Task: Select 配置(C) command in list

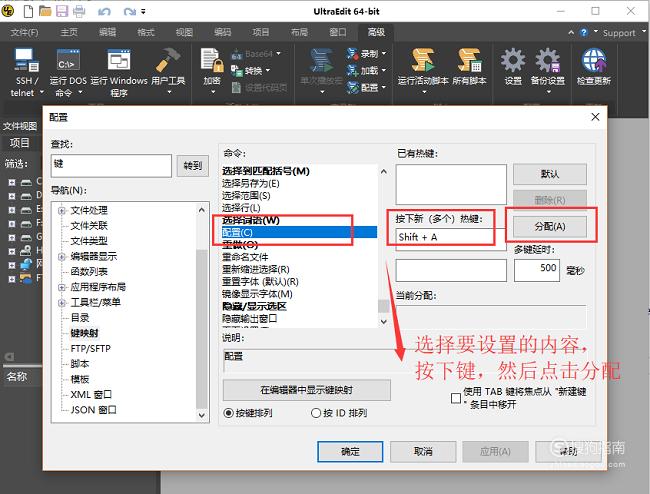Action: tap(299, 232)
